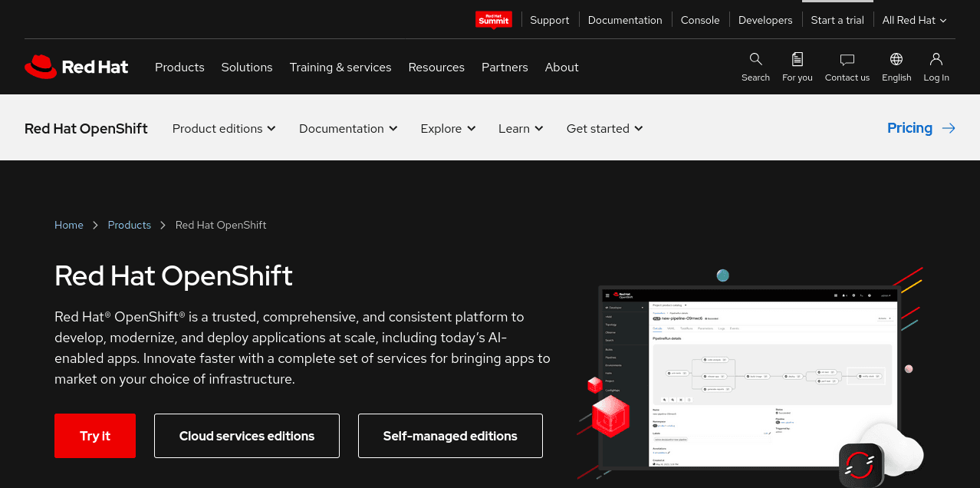Image resolution: width=980 pixels, height=488 pixels.
Task: Click the Red Hat OpenShift section title
Action: click(x=86, y=128)
